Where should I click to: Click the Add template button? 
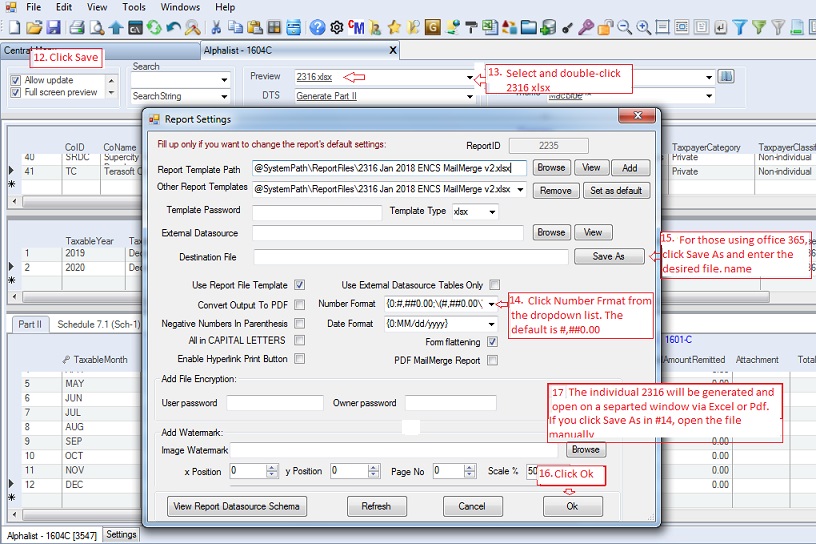click(x=630, y=168)
